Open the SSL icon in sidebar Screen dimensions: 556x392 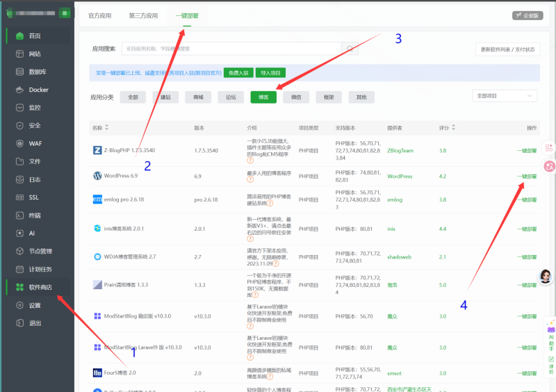tap(20, 197)
